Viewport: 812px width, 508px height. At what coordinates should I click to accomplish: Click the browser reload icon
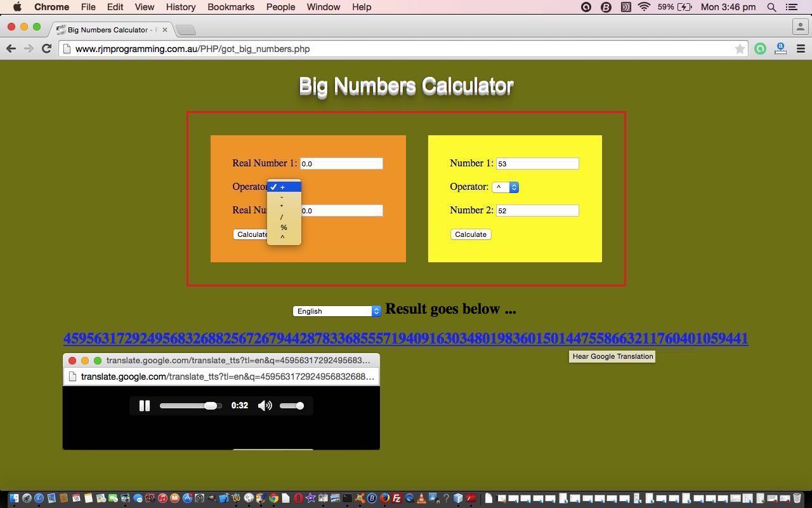pyautogui.click(x=46, y=49)
